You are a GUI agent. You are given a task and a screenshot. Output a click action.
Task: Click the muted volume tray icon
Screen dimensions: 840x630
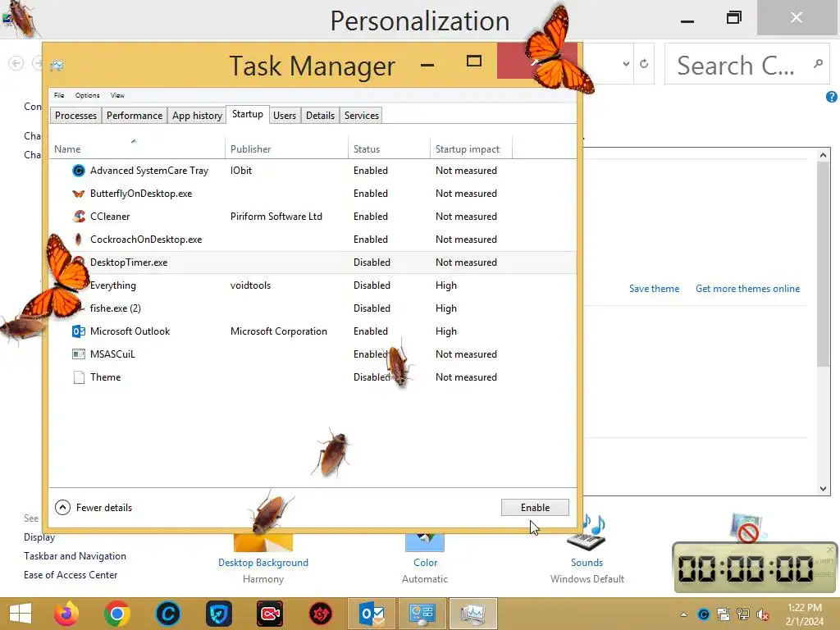click(763, 614)
